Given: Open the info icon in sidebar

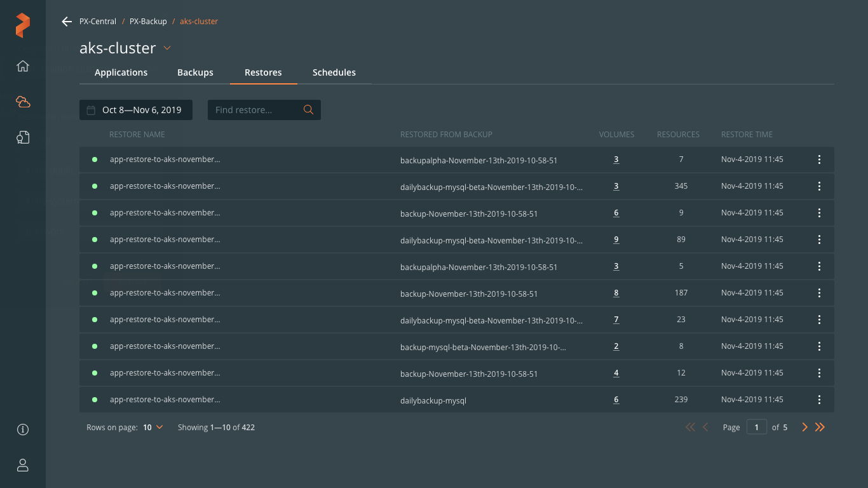Looking at the screenshot, I should pos(23,430).
